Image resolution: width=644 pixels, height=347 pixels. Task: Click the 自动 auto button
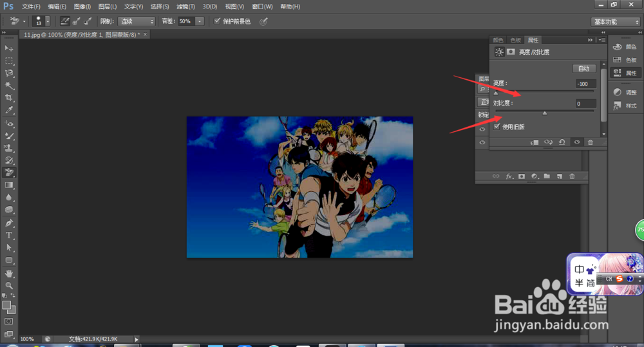(x=584, y=69)
